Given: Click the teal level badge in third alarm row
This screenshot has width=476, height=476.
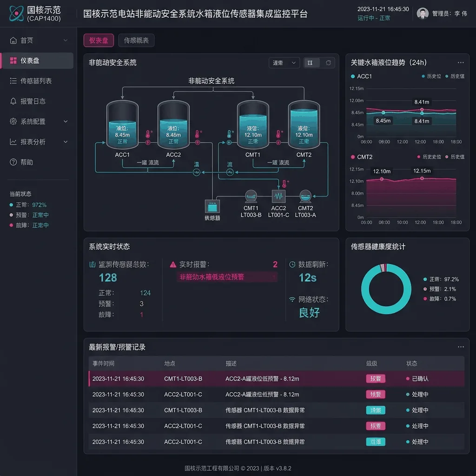Looking at the screenshot, I should (x=376, y=410).
